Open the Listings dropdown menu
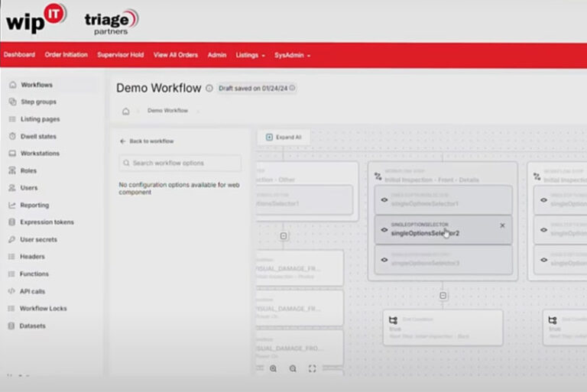The image size is (587, 392). coord(250,56)
